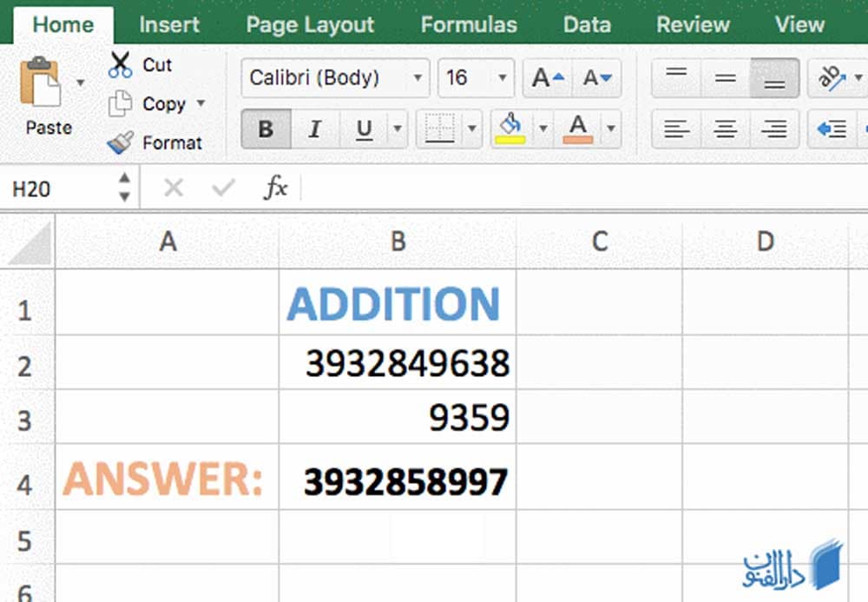Switch to the Formulas ribbon tab
This screenshot has width=868, height=602.
(x=469, y=24)
